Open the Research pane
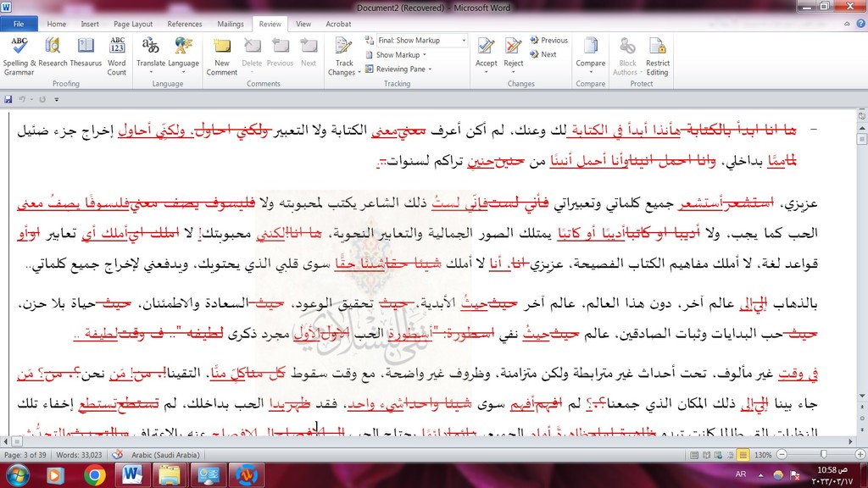The height and width of the screenshot is (488, 868). pos(53,53)
